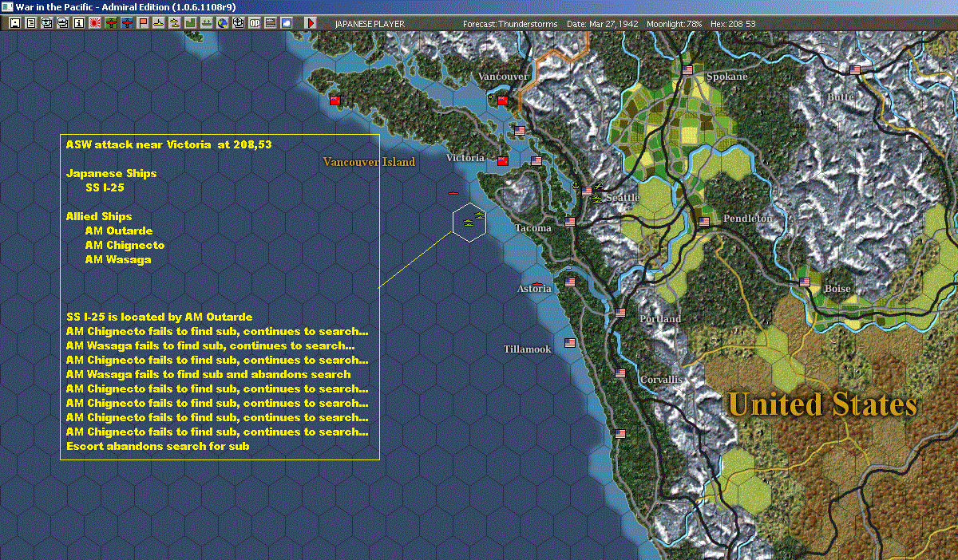The width and height of the screenshot is (958, 560).
Task: Select the US flag at Corvallis
Action: [x=620, y=373]
